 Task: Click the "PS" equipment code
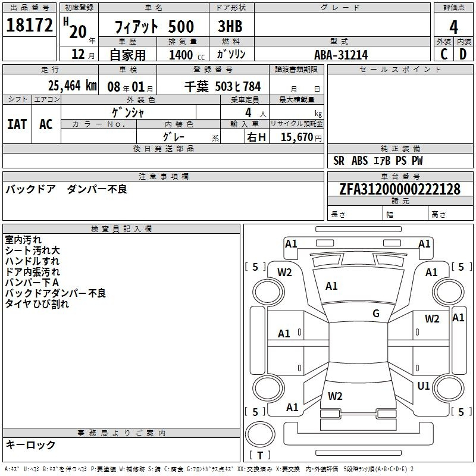[401, 161]
